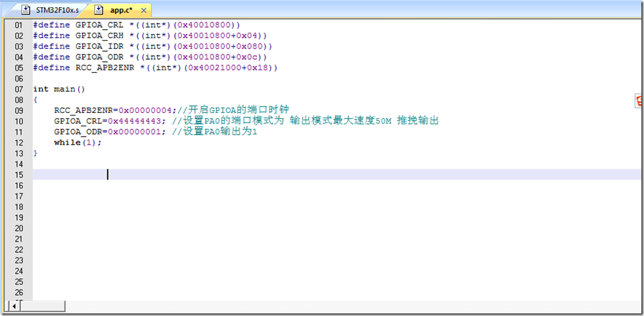This screenshot has width=644, height=316.
Task: Close the app.c* tab
Action: pyautogui.click(x=144, y=9)
